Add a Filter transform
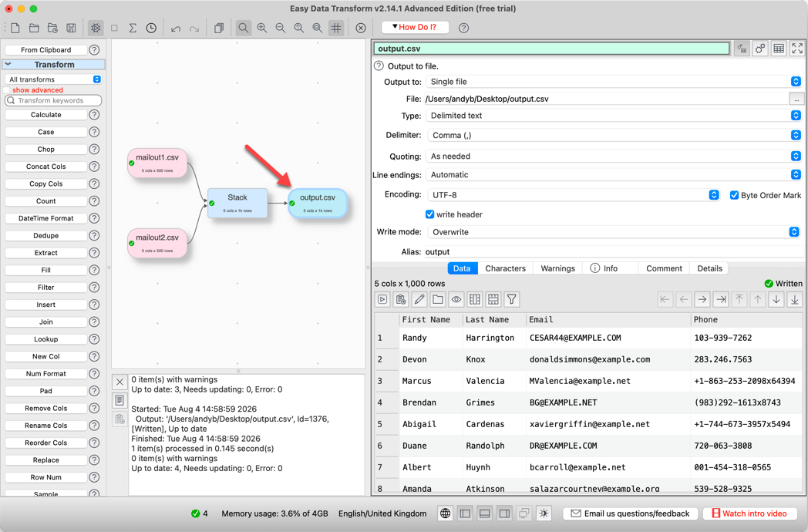Viewport: 808px width, 532px height. coord(45,287)
